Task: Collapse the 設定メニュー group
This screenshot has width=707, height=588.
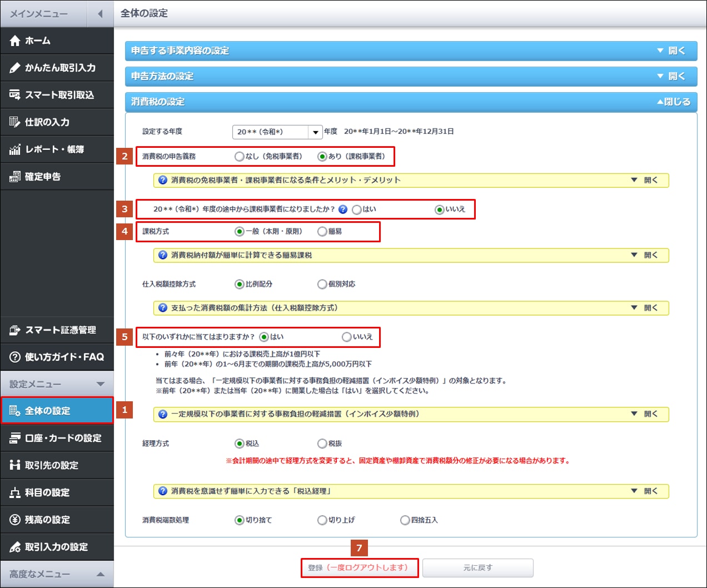Action: pos(57,384)
